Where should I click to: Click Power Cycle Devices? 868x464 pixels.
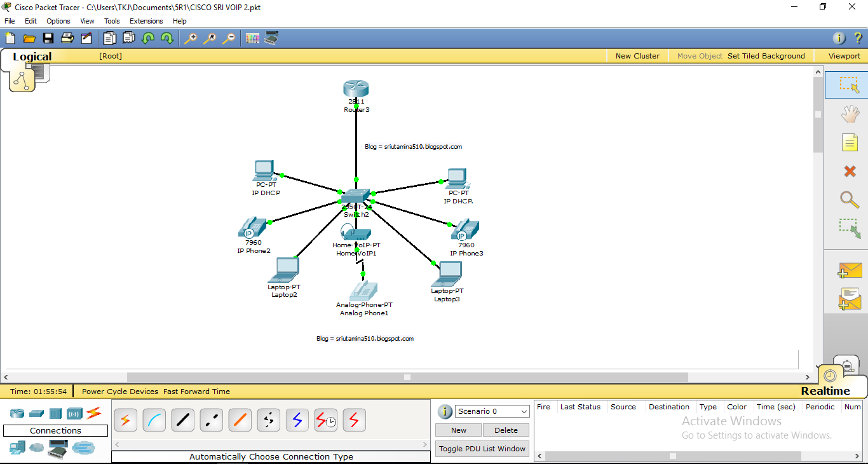(120, 392)
